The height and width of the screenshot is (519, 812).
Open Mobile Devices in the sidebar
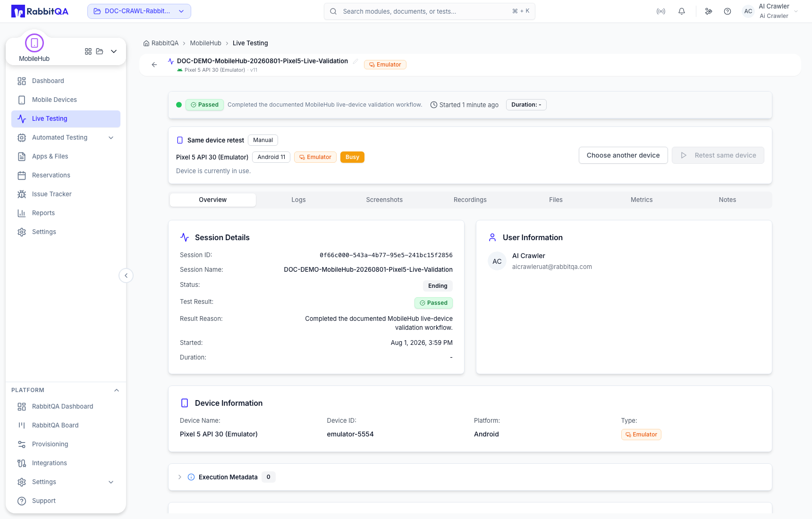tap(66, 100)
